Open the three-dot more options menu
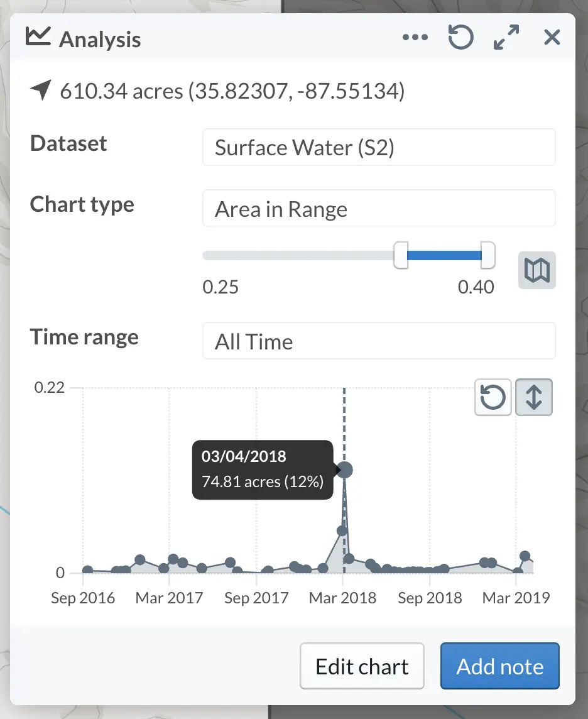 tap(415, 37)
